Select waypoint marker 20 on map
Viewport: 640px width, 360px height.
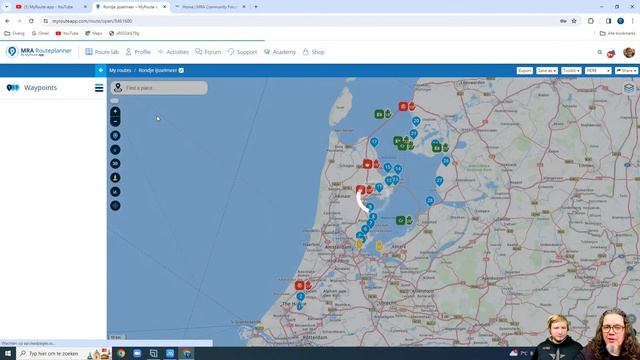click(416, 121)
